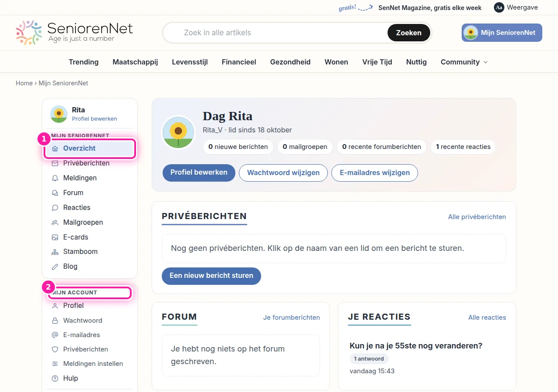Click Profiel bewerken link under Rita in sidebar
The image size is (558, 392).
coord(95,119)
